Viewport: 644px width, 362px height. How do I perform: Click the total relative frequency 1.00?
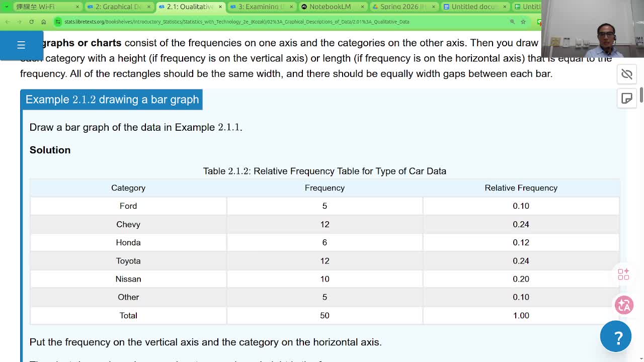click(521, 315)
